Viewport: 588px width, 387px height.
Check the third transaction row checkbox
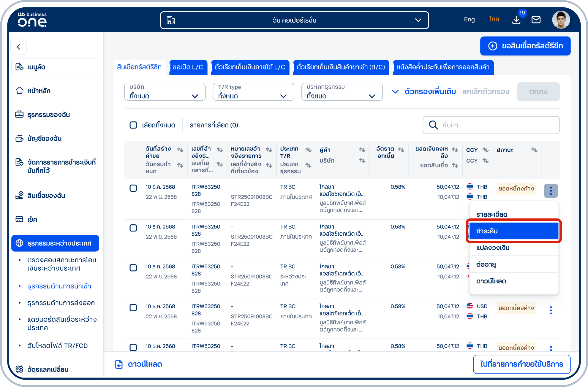coord(133,268)
